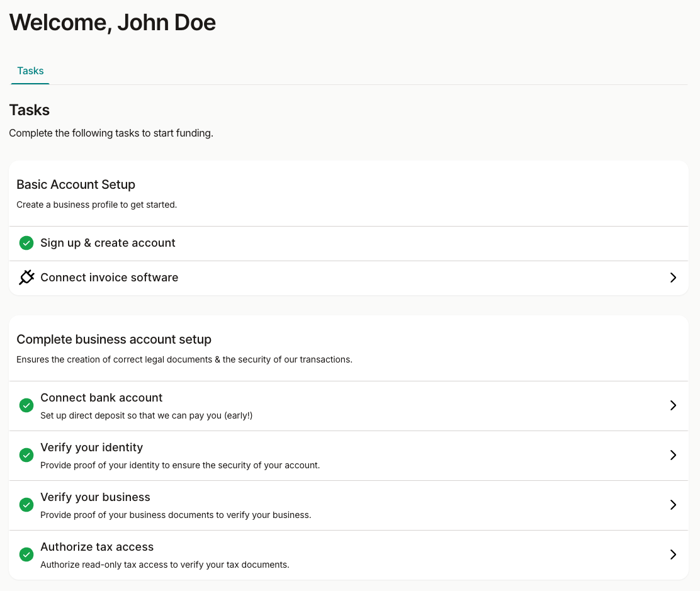Click the green checkmark beside Authorize tax access
The width and height of the screenshot is (700, 591).
tap(26, 554)
